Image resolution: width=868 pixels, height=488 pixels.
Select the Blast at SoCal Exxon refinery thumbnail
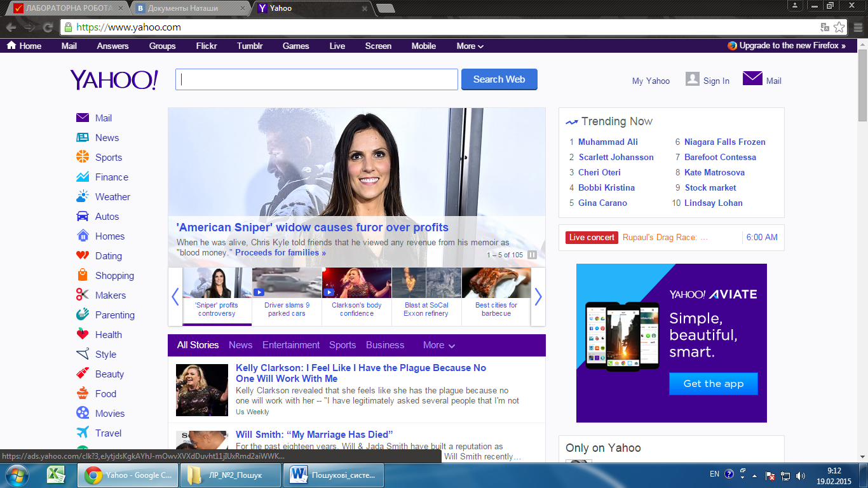(x=426, y=296)
